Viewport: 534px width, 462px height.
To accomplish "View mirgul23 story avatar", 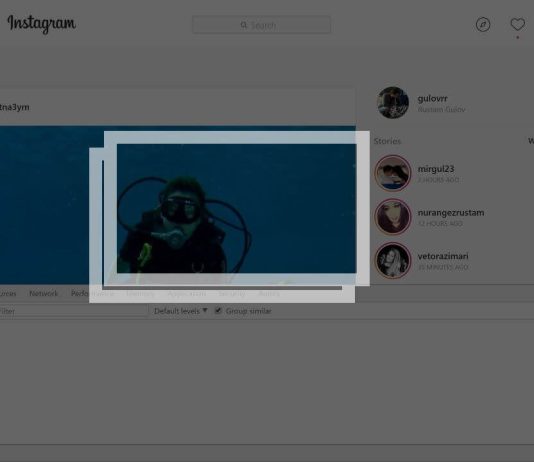I will (x=393, y=173).
